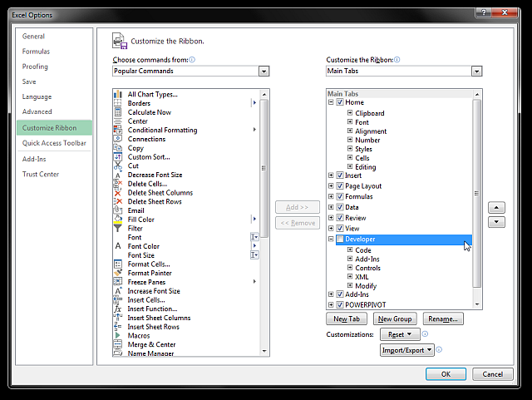The width and height of the screenshot is (532, 400).
Task: Click the All Chart Types icon
Action: point(118,94)
